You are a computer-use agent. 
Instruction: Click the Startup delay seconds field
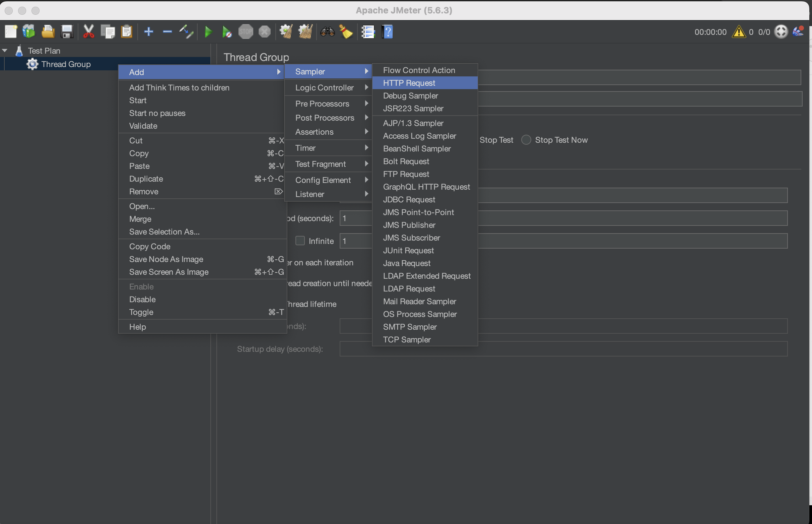tap(563, 349)
